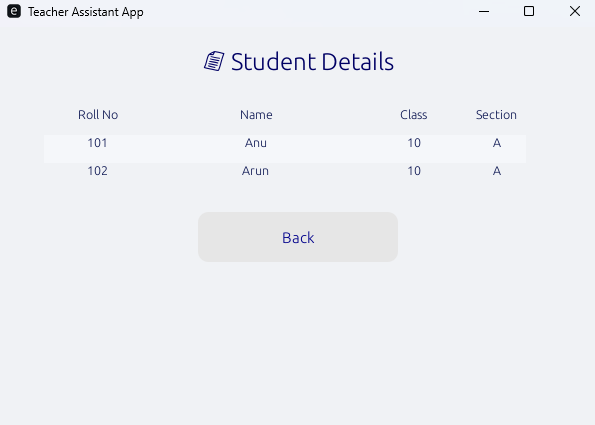
Task: Click class 10 in Arun's row
Action: 414,171
